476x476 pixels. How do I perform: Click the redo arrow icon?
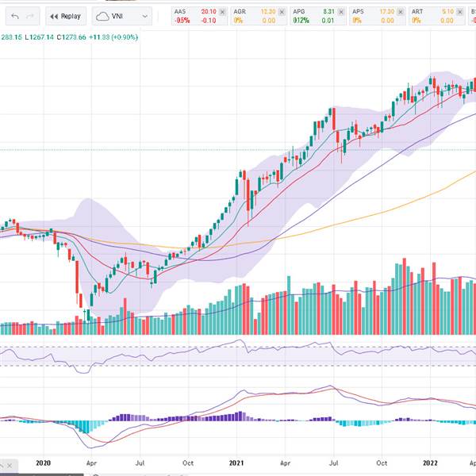tap(30, 16)
